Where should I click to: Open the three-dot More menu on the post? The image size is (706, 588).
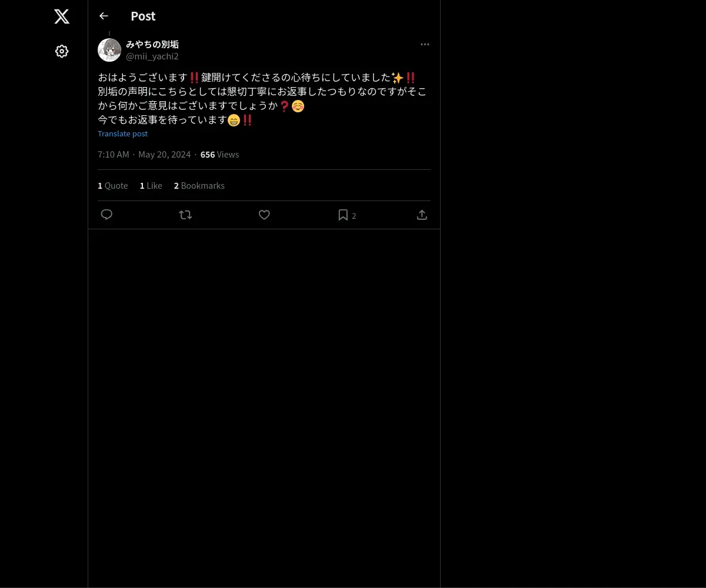tap(425, 44)
